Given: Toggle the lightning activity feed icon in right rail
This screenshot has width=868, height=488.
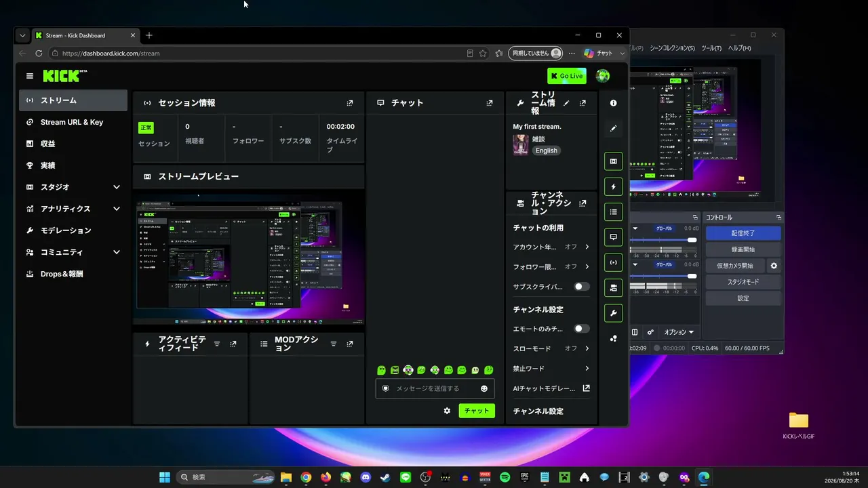Looking at the screenshot, I should [613, 186].
